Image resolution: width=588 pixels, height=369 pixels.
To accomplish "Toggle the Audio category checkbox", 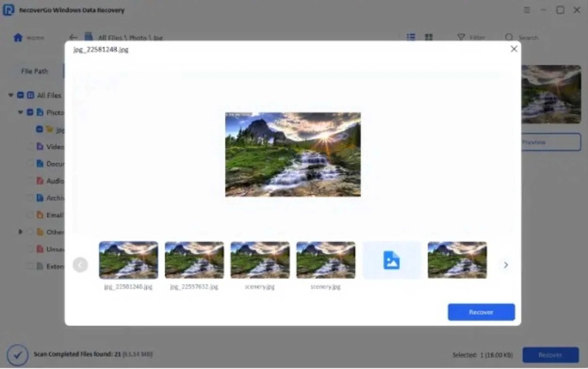I will 30,181.
